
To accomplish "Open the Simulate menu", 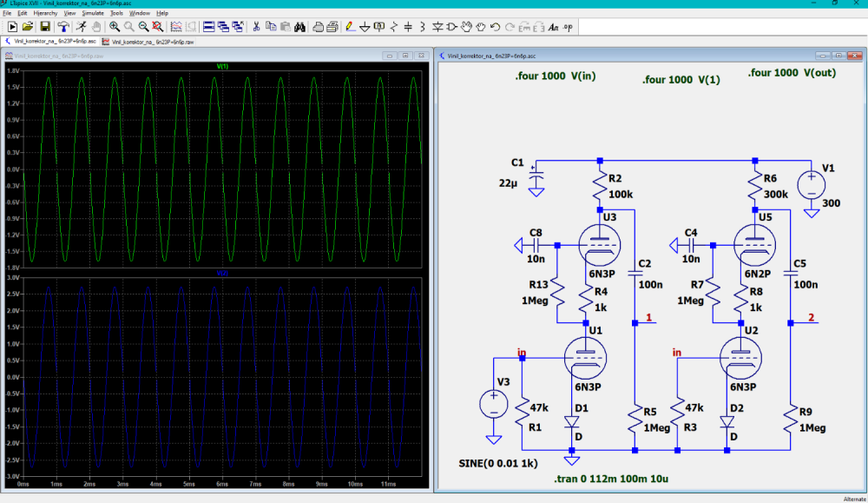I will point(93,14).
